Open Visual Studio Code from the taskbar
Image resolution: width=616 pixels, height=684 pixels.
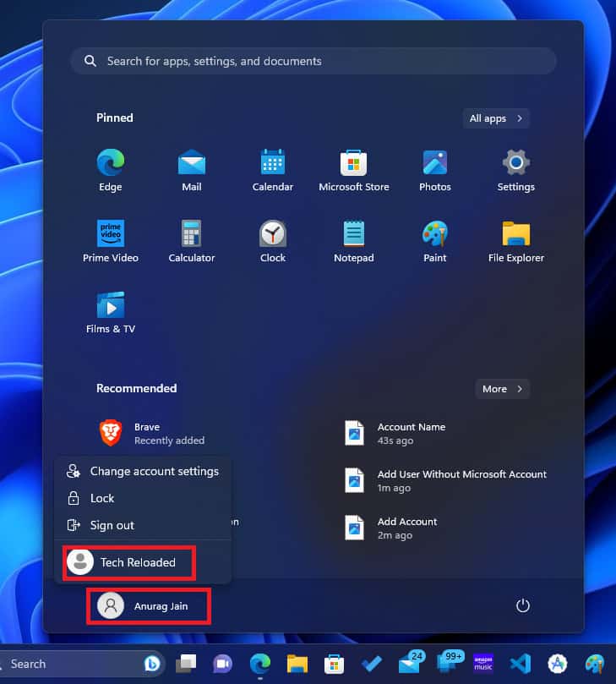(519, 665)
